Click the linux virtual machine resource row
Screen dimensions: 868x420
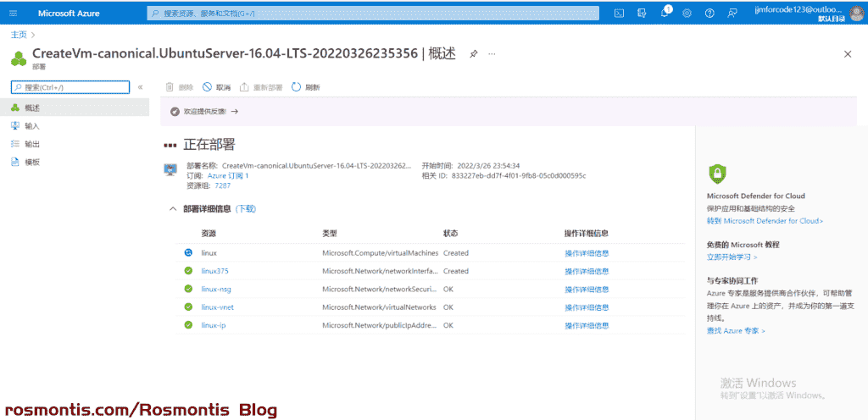click(x=430, y=253)
